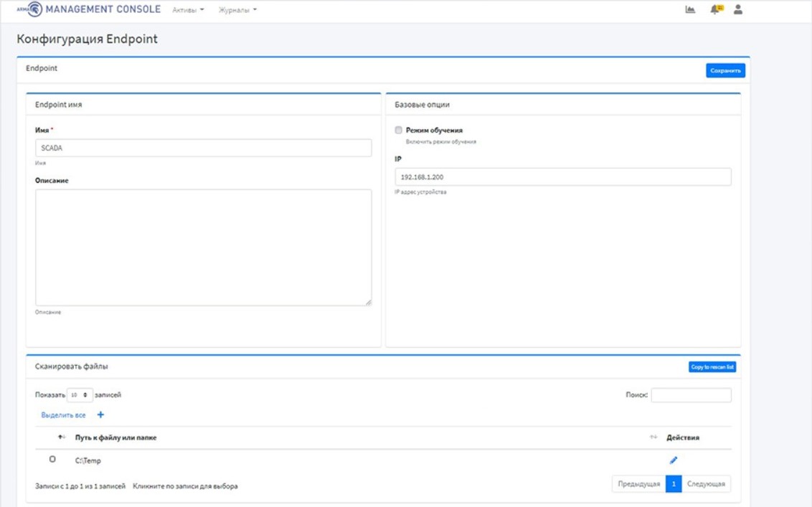Click the Сохранить button

coord(725,70)
